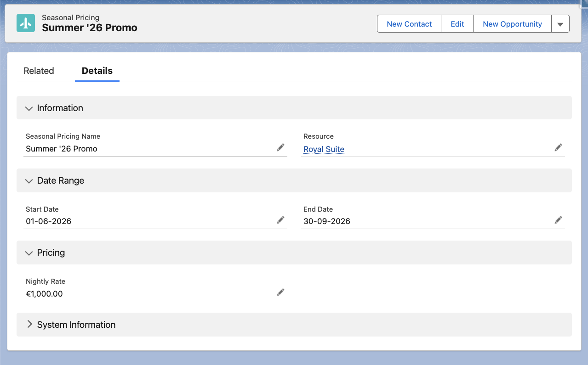
Task: Collapse the Date Range section
Action: [x=29, y=180]
